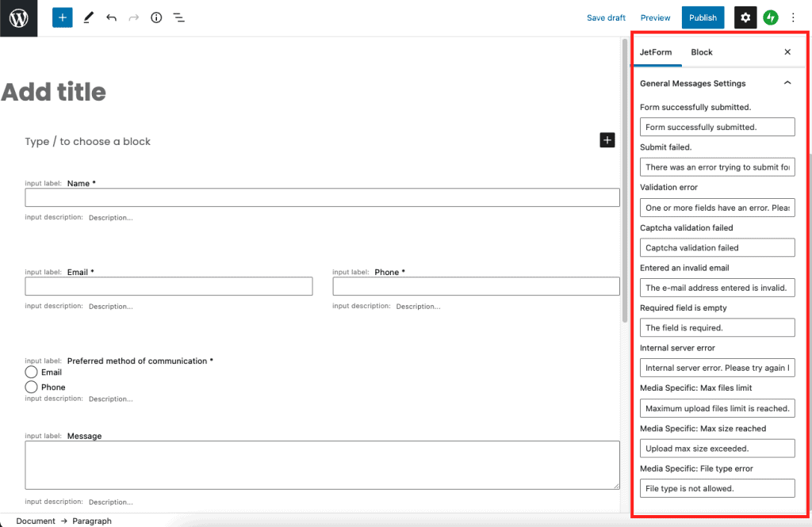The height and width of the screenshot is (527, 812).
Task: Edit the Submit failed message field
Action: click(717, 167)
